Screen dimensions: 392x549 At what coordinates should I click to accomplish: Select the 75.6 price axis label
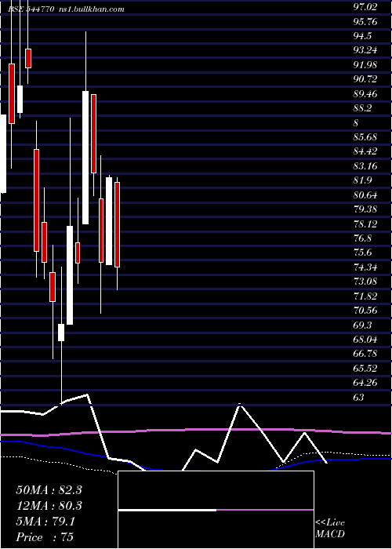pos(362,253)
